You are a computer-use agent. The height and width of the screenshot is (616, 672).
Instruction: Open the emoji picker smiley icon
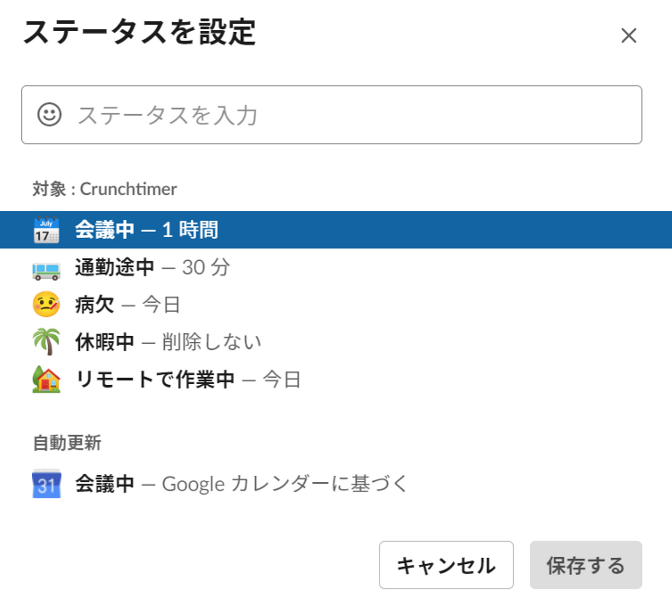(x=49, y=115)
